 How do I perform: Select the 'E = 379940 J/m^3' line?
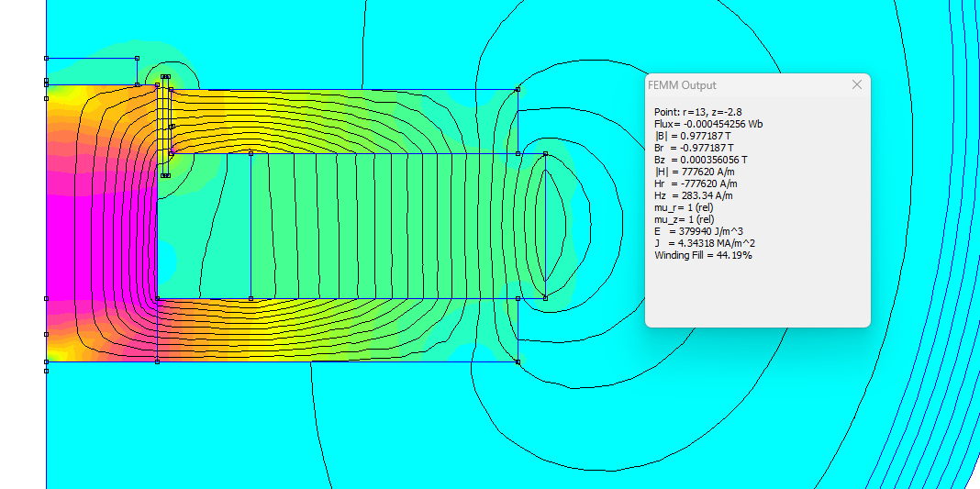tap(698, 231)
